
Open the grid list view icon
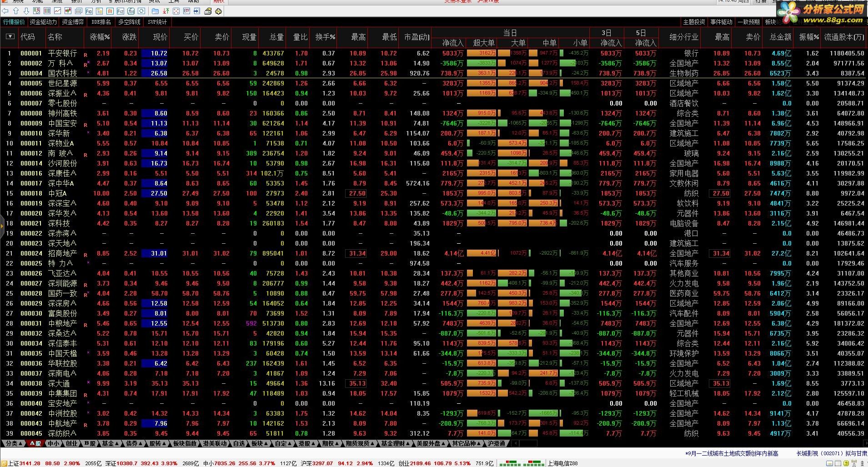point(47,11)
